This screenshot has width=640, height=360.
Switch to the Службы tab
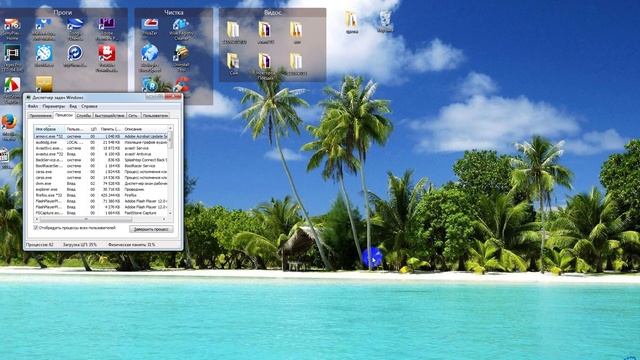[84, 116]
